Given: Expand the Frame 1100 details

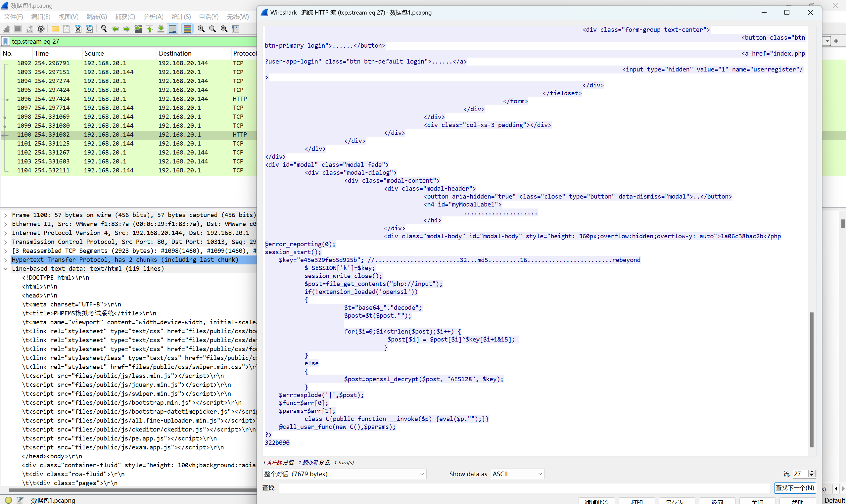Looking at the screenshot, I should click(x=5, y=215).
